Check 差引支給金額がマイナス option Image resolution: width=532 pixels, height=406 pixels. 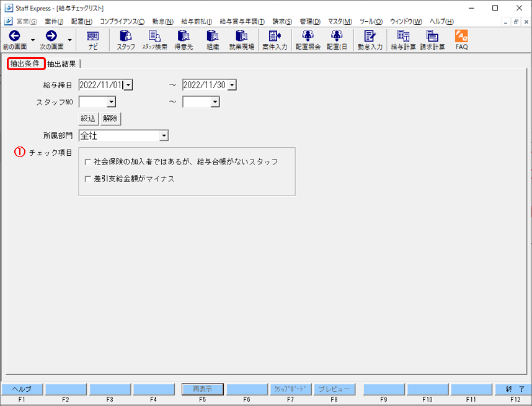pos(88,179)
